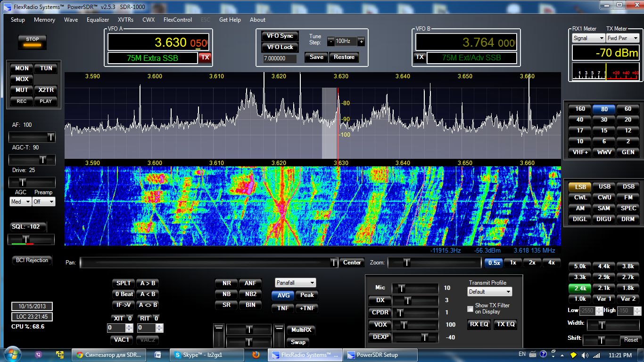Click the SPLT split button

coord(124,283)
